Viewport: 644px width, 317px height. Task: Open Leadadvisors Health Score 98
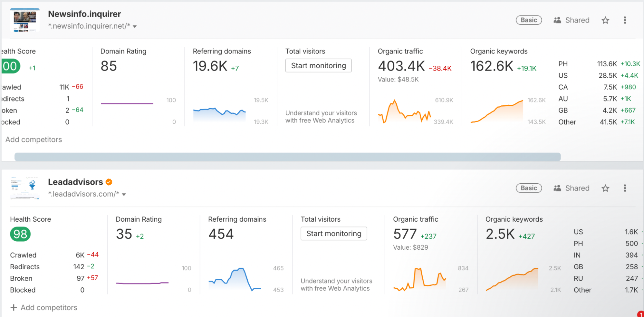point(20,234)
